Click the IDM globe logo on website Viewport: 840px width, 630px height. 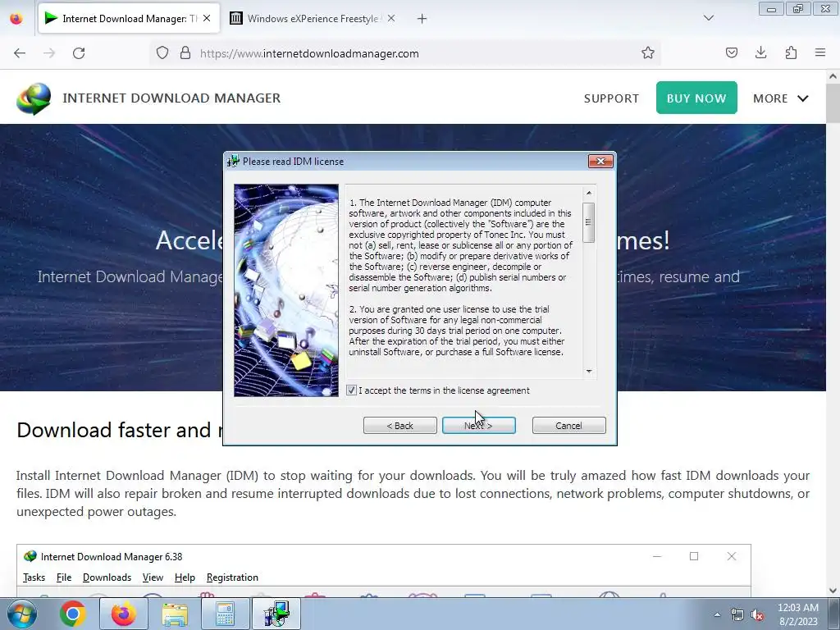pos(33,98)
